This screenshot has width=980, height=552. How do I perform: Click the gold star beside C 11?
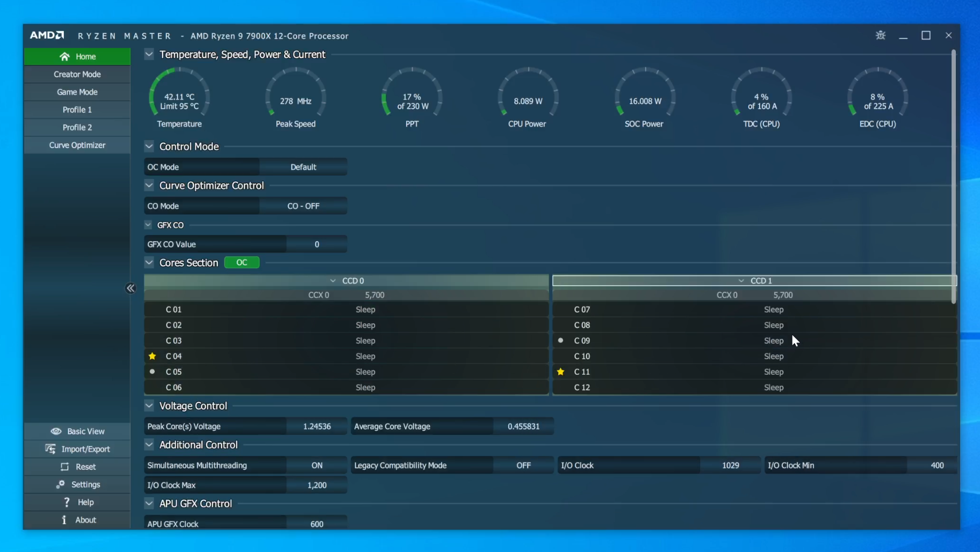[561, 372]
